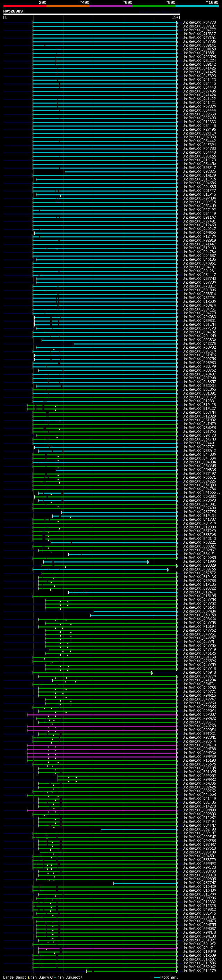The height and width of the screenshot is (980, 222).
Task: Select the UniRef100_Q2XTE0 hit label
Action: pyautogui.click(x=199, y=133)
